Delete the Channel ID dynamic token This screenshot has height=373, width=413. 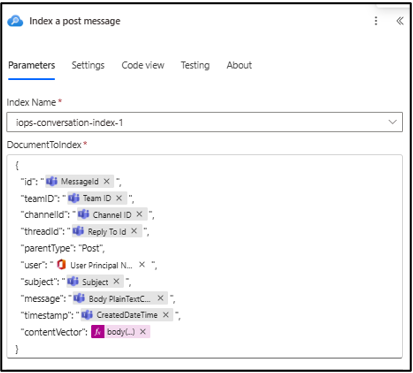click(x=139, y=214)
